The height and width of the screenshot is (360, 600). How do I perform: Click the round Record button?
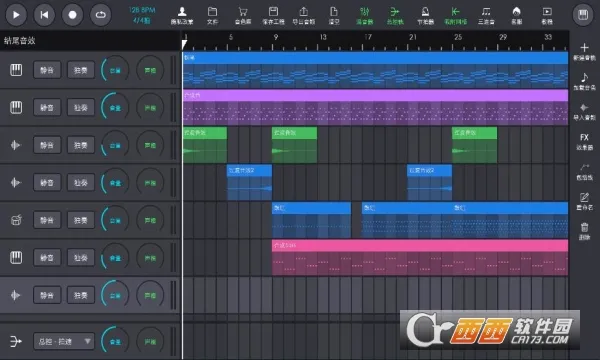coord(72,15)
